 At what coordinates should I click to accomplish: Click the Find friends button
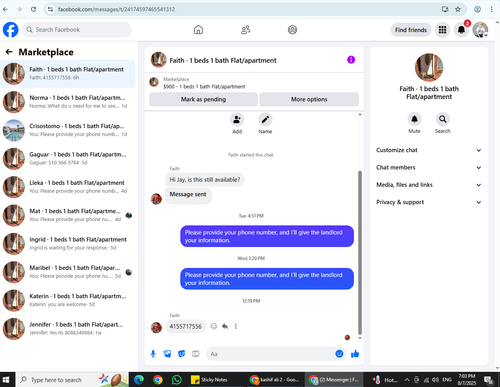411,30
